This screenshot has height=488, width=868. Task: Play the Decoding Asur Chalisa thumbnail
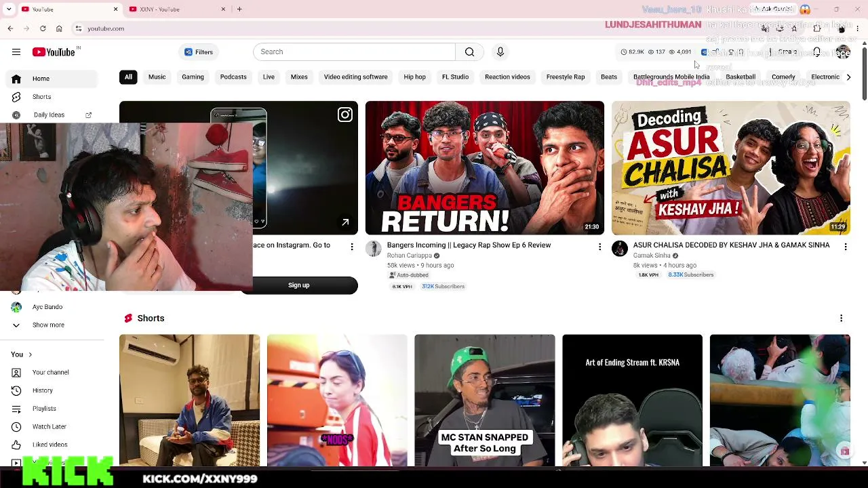(731, 168)
